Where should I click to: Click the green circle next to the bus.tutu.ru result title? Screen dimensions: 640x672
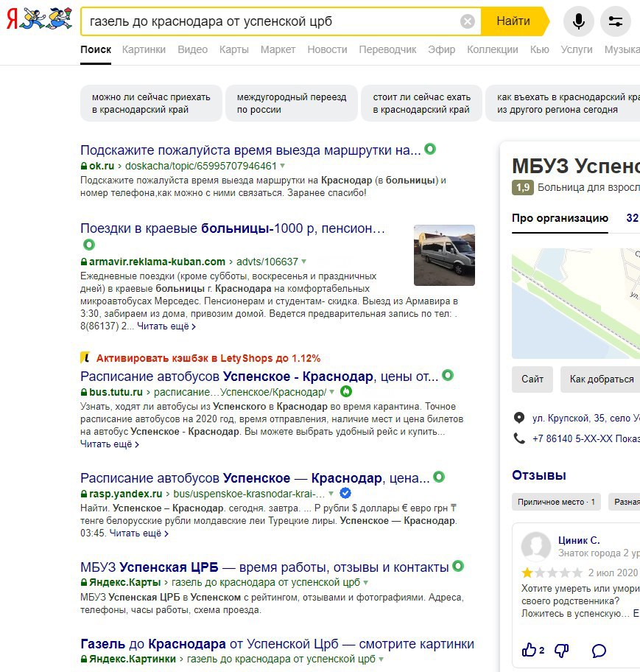(x=448, y=376)
